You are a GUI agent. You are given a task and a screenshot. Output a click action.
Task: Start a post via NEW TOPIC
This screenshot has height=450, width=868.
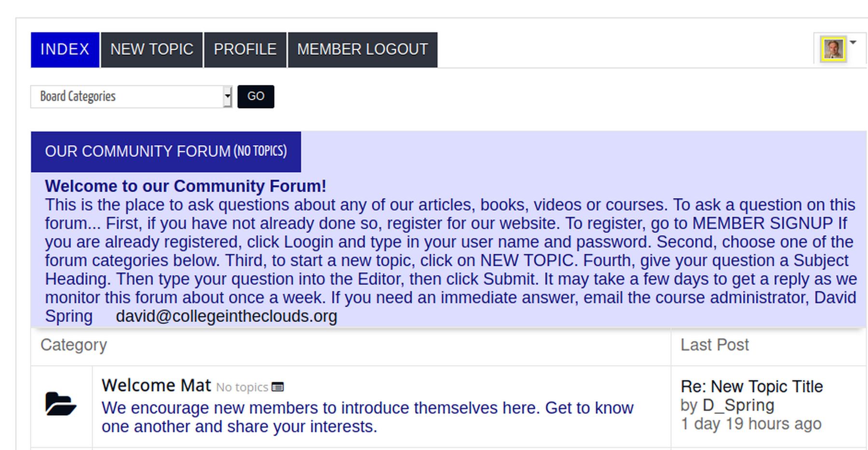151,50
